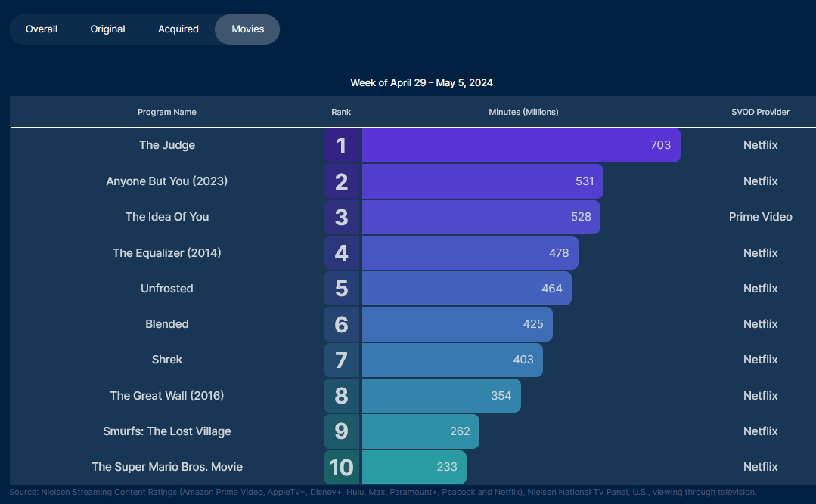Image resolution: width=816 pixels, height=504 pixels.
Task: Open the Acquired tab
Action: coord(178,29)
